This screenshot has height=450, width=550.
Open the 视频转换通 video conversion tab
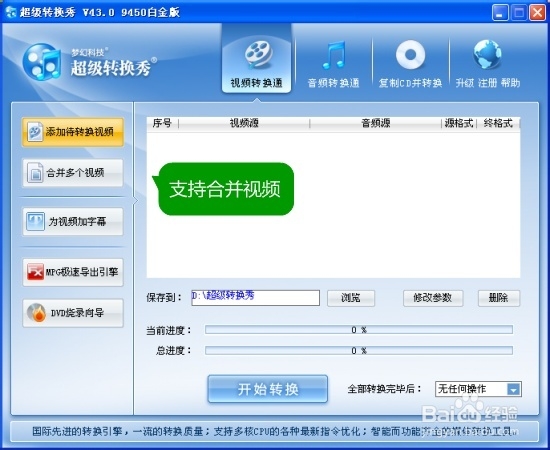[x=256, y=59]
